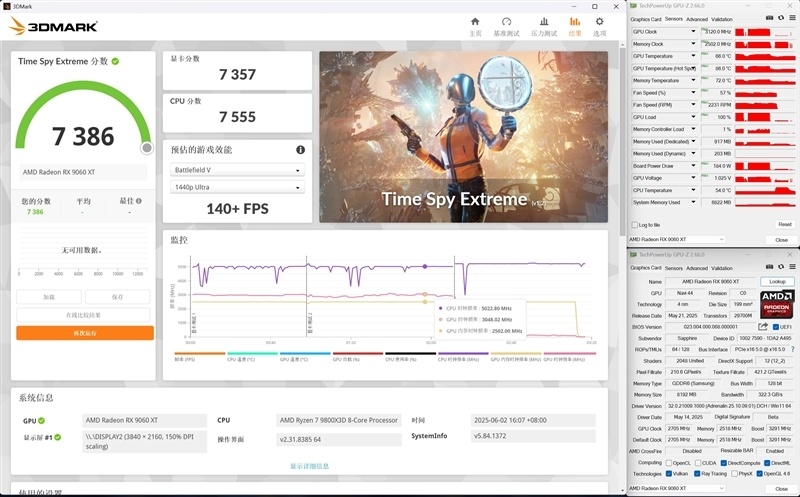
Task: Open the GPU selector dropdown in GPU-Z Graphics Card window
Action: tap(677, 488)
